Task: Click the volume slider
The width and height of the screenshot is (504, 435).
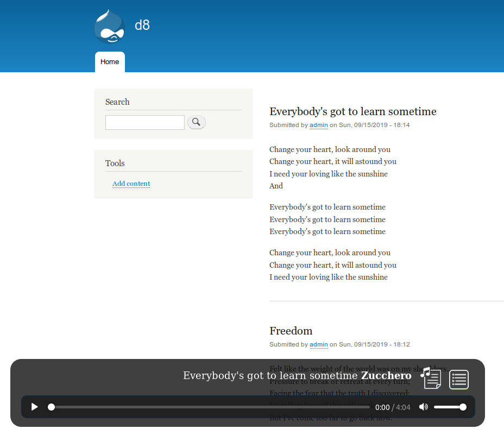Action: click(450, 407)
